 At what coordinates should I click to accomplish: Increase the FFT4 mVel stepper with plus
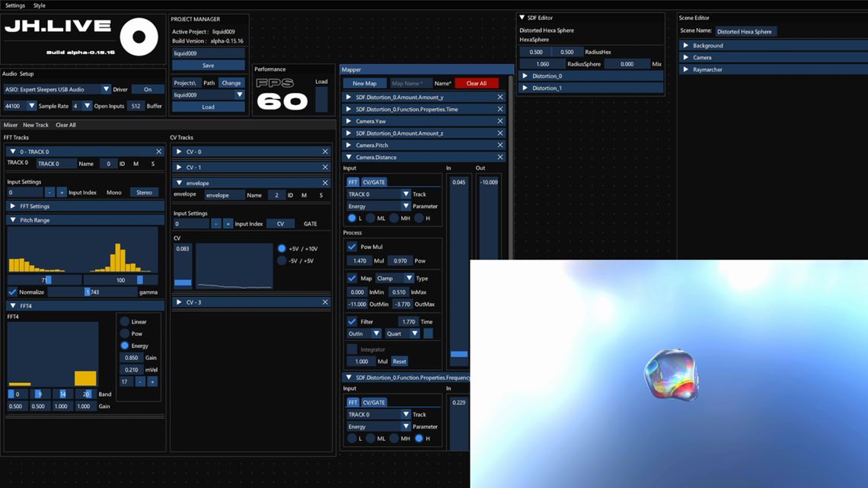pos(152,381)
